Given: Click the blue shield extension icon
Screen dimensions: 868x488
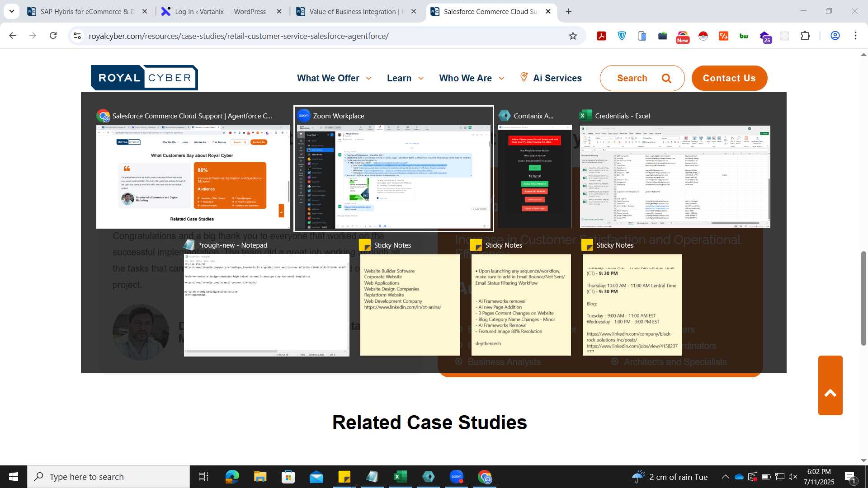Looking at the screenshot, I should click(622, 36).
